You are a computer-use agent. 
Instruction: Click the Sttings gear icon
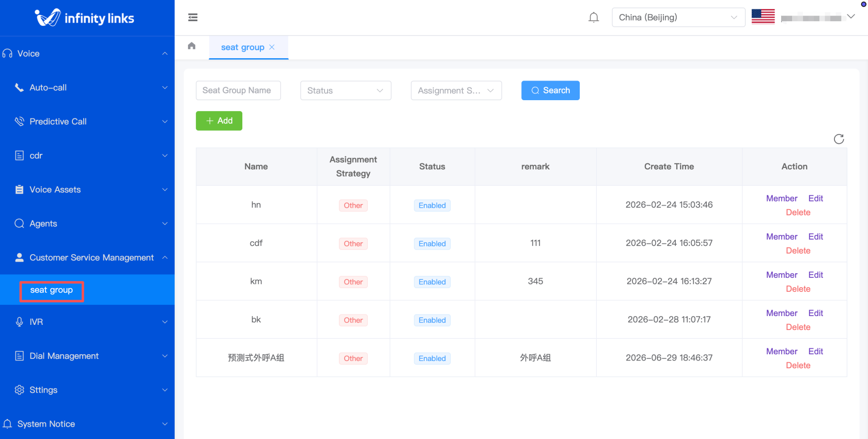(x=19, y=390)
